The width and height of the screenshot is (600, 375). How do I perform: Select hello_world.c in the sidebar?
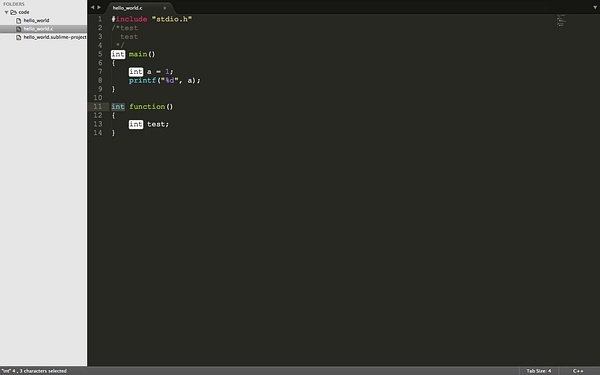click(x=44, y=29)
